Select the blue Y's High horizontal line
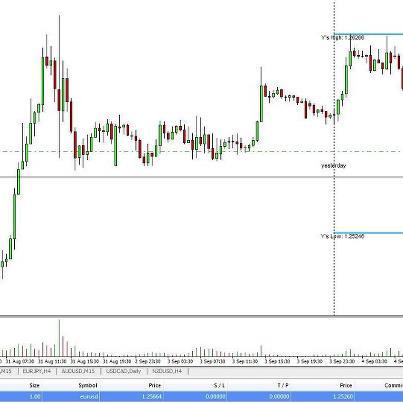Image resolution: width=403 pixels, height=403 pixels. point(369,34)
